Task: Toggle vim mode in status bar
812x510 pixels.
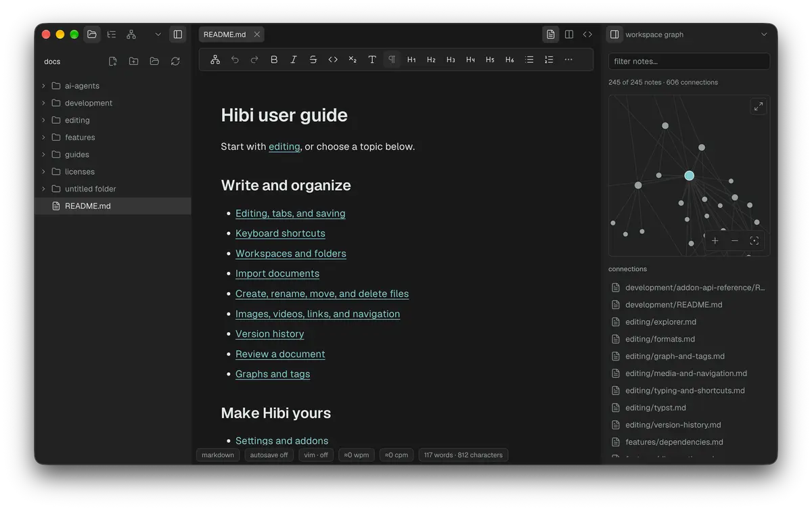Action: tap(316, 455)
